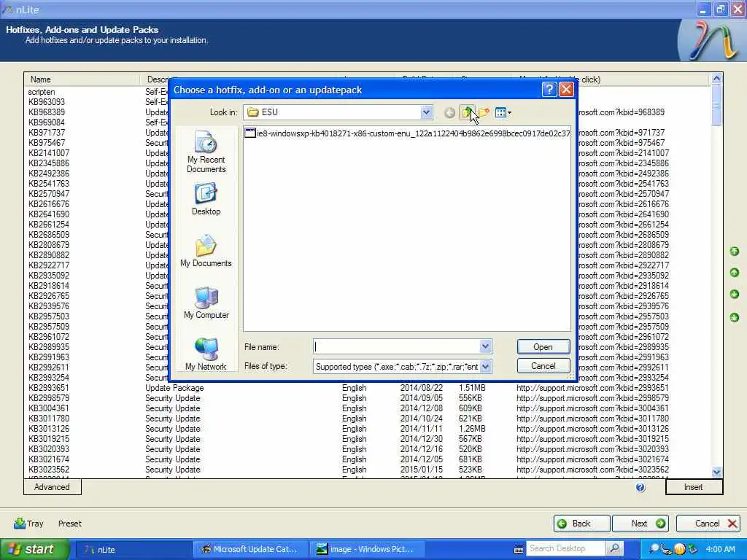Select KB2935092 in hotfix list
Viewport: 747px width, 560px height.
49,276
